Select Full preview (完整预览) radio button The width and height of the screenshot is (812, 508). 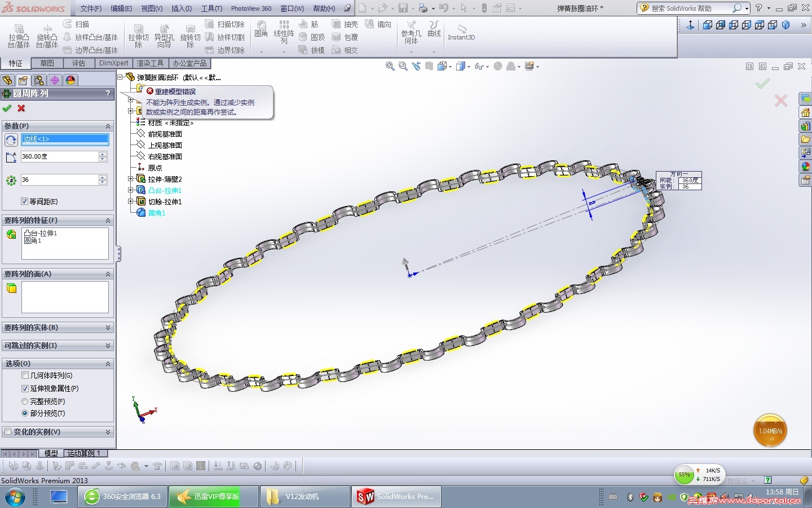point(25,401)
